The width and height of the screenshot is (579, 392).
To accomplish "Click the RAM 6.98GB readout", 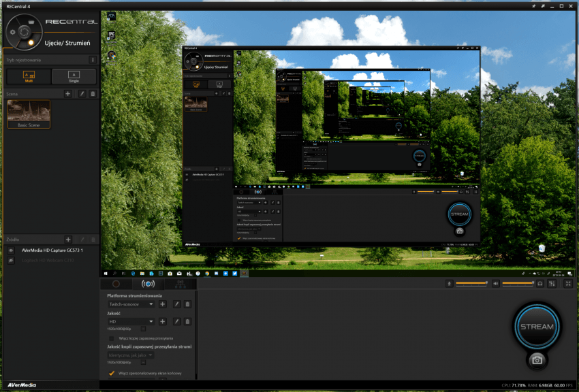I will [x=540, y=385].
